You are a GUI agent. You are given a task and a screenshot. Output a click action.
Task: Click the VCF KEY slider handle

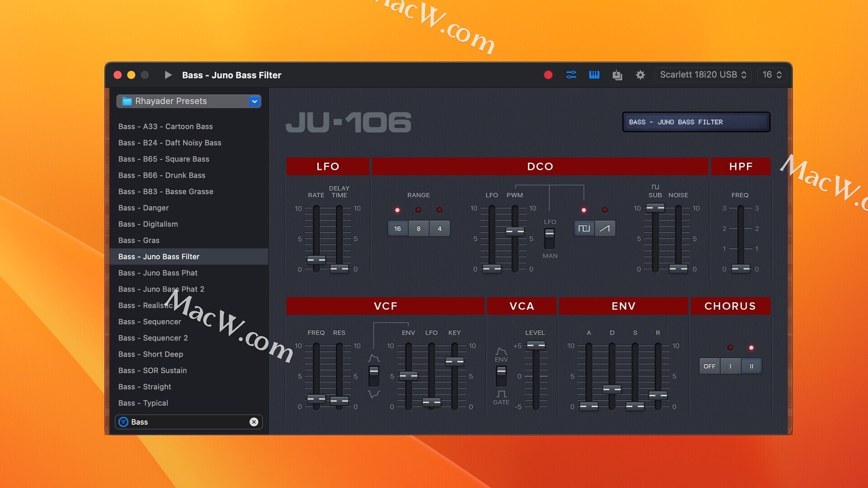[x=454, y=361]
